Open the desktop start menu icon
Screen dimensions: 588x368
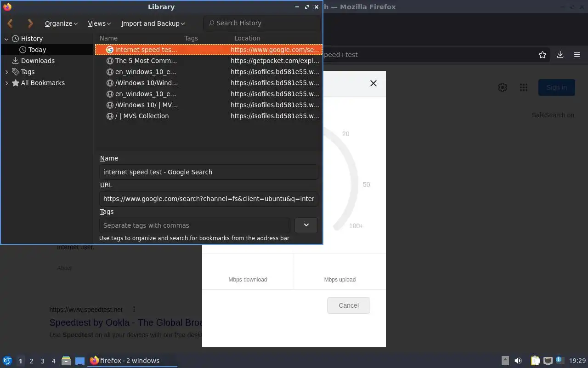7,361
